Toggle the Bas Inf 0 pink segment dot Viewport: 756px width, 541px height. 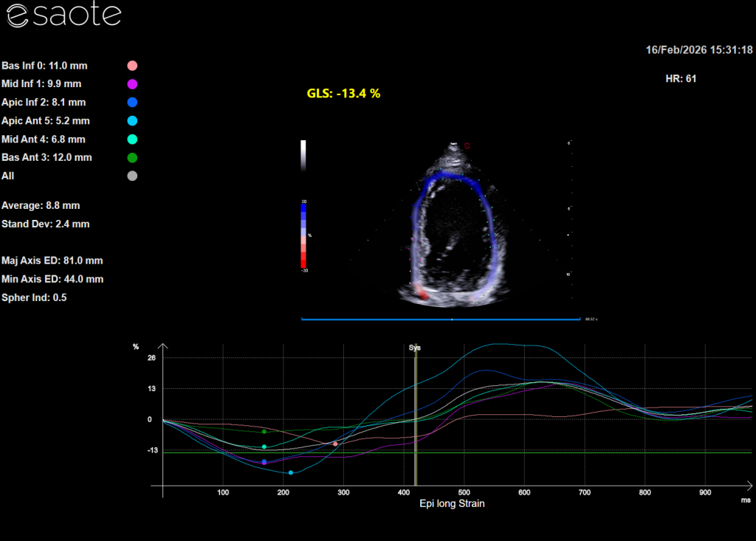(x=132, y=66)
